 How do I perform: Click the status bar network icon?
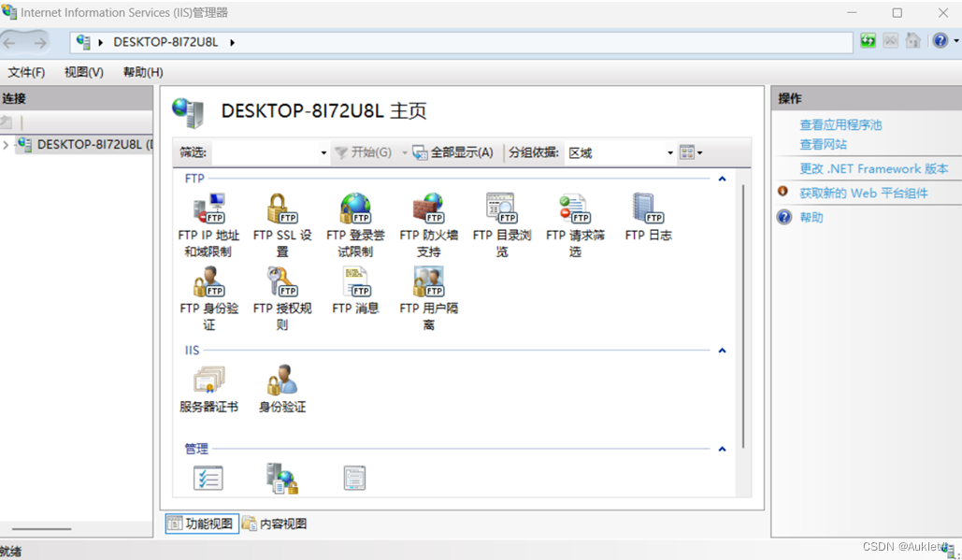coord(950,551)
